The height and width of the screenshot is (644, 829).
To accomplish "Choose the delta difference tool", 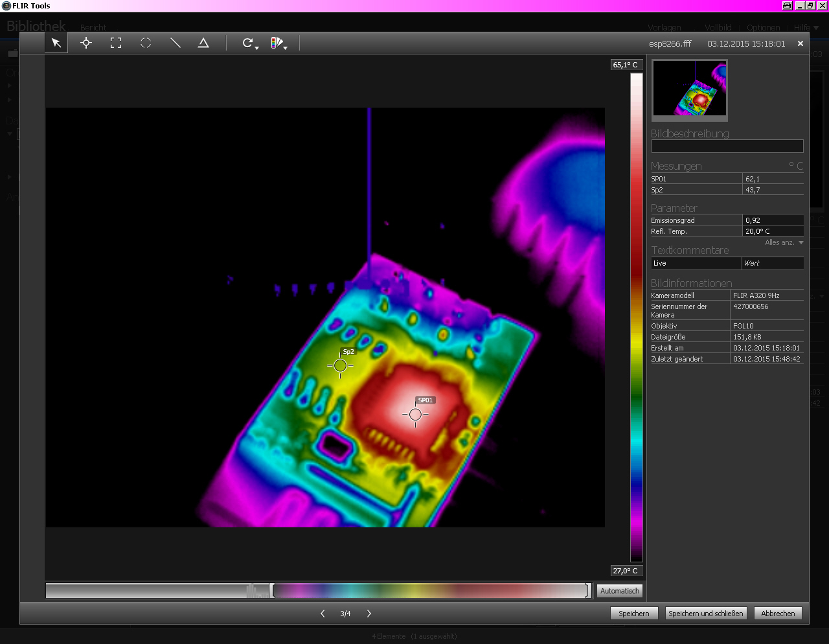I will [x=203, y=43].
